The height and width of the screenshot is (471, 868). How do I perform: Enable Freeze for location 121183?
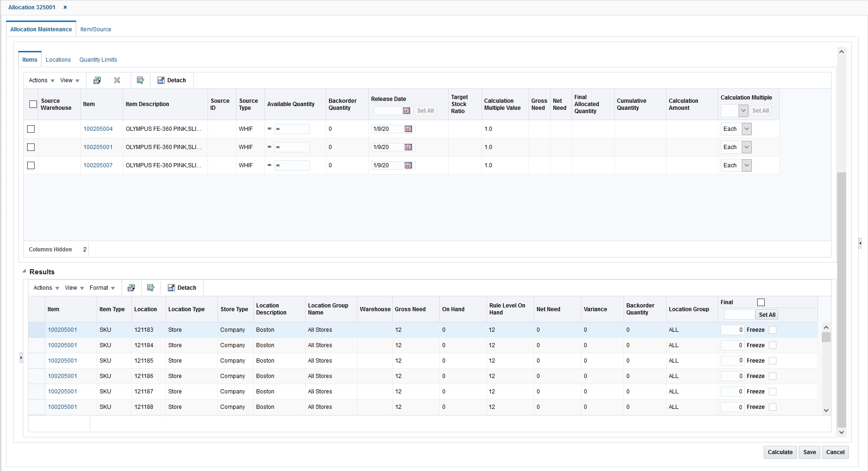coord(772,329)
